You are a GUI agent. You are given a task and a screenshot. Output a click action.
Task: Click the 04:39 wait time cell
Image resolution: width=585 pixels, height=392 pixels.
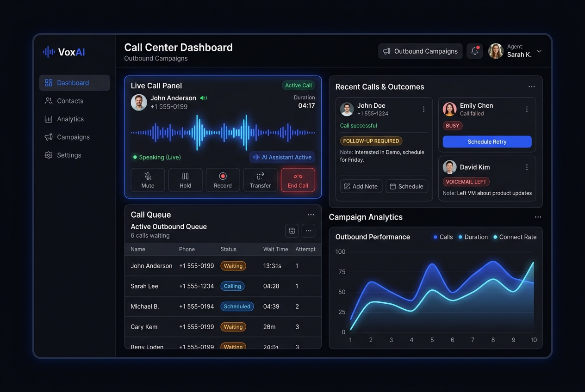pyautogui.click(x=271, y=306)
